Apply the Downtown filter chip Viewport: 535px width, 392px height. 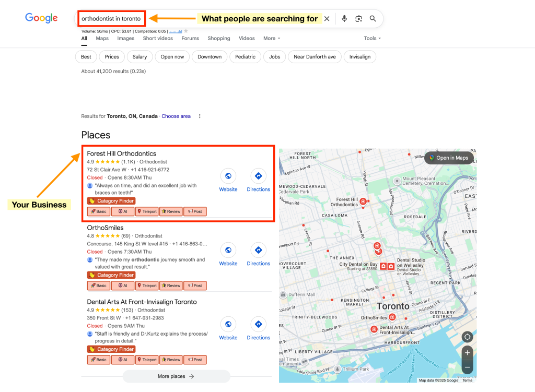click(210, 57)
